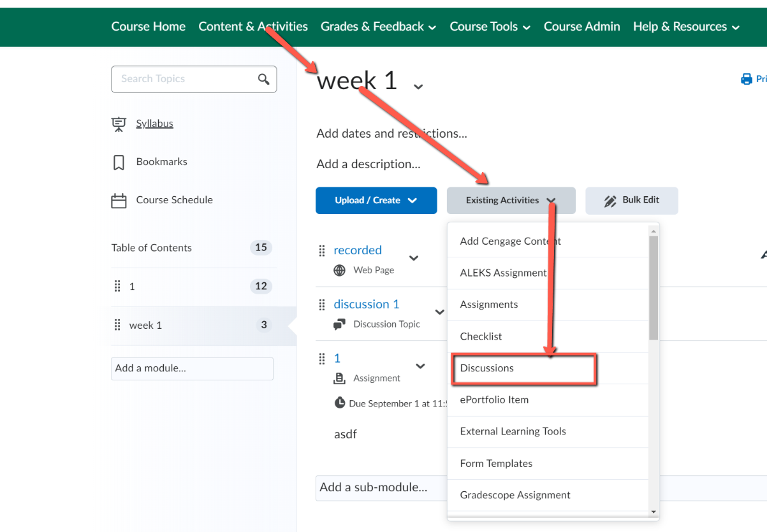Open Grades & Feedback menu
The width and height of the screenshot is (767, 532).
(x=378, y=26)
